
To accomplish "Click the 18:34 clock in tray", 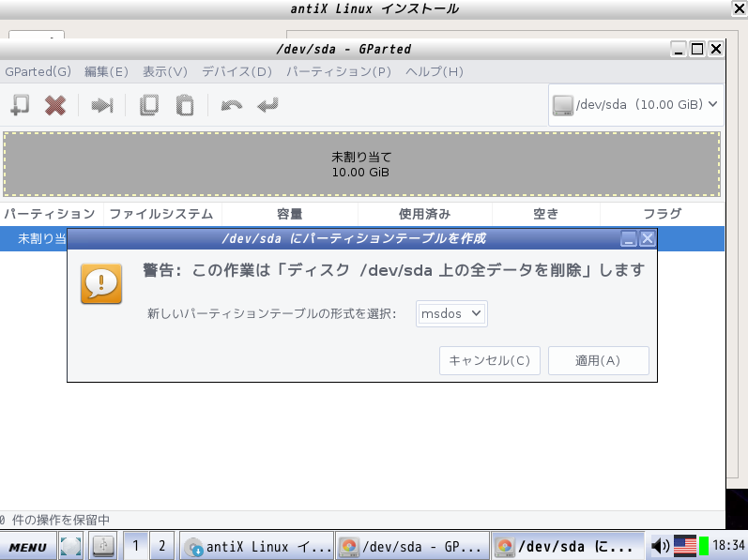I will 729,545.
